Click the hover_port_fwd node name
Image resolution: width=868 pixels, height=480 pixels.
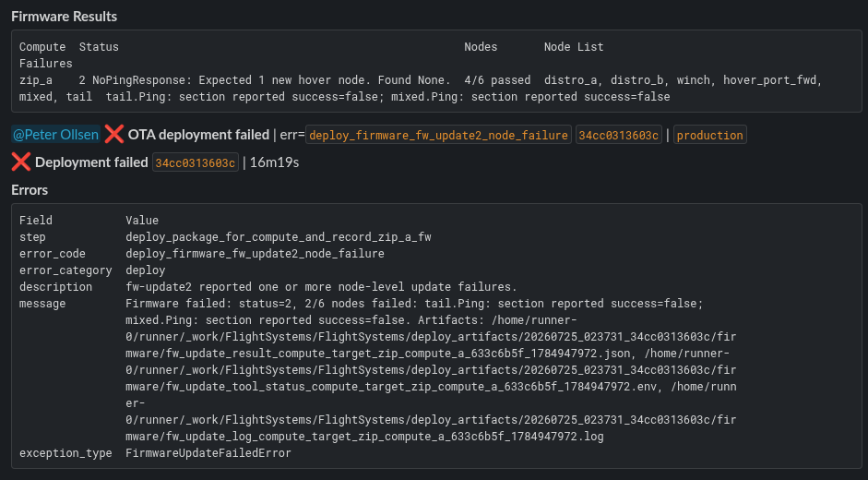coord(772,80)
